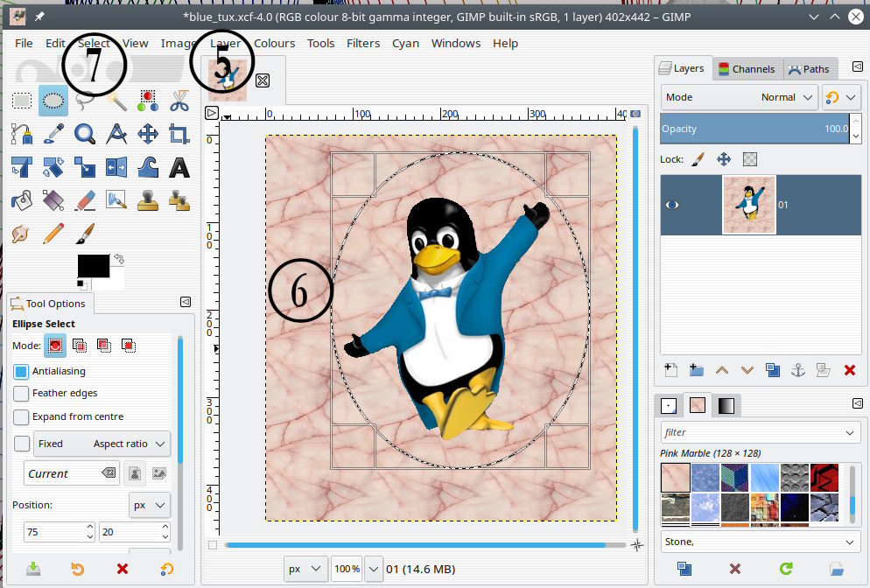Select the Colour Picker eyedropper tool

[53, 134]
